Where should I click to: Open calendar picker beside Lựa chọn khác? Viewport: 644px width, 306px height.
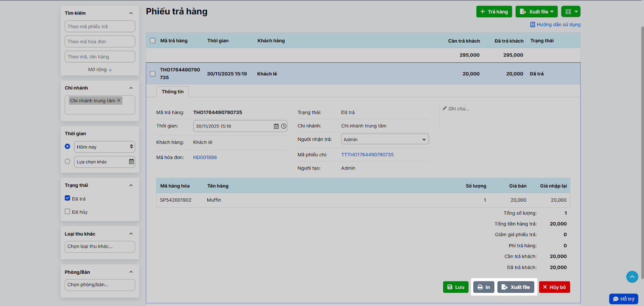pyautogui.click(x=131, y=162)
